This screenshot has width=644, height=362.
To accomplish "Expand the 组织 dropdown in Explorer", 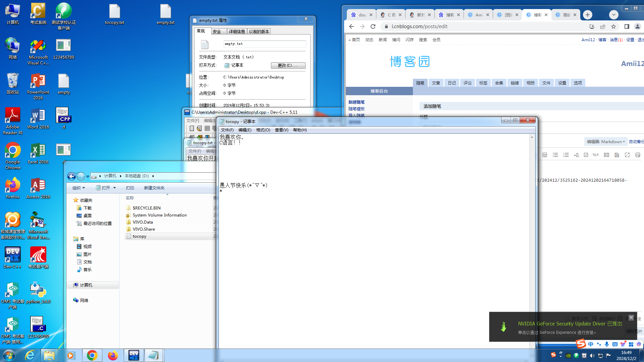I will [x=79, y=188].
